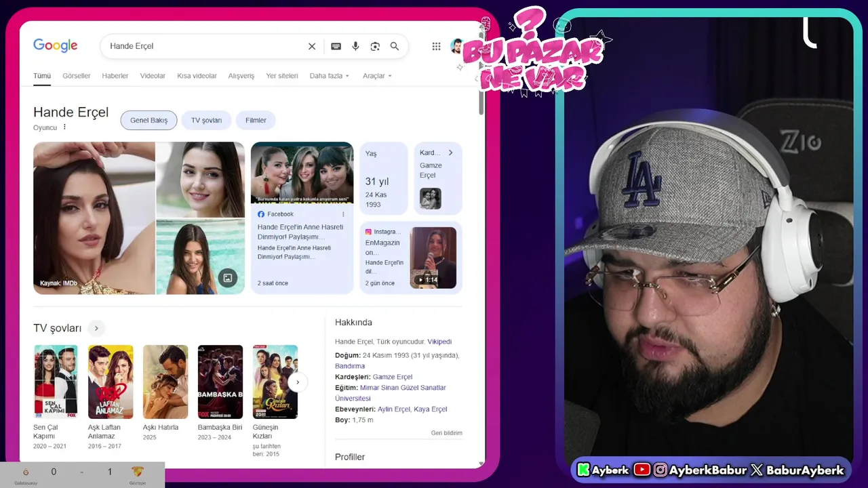
Task: Click the Galatasaray crest in score overlay
Action: point(26,472)
